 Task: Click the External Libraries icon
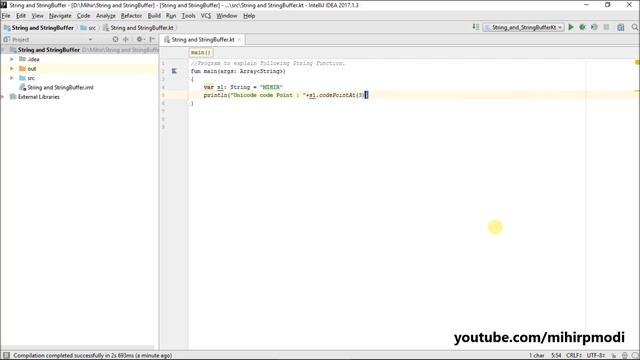[x=13, y=97]
